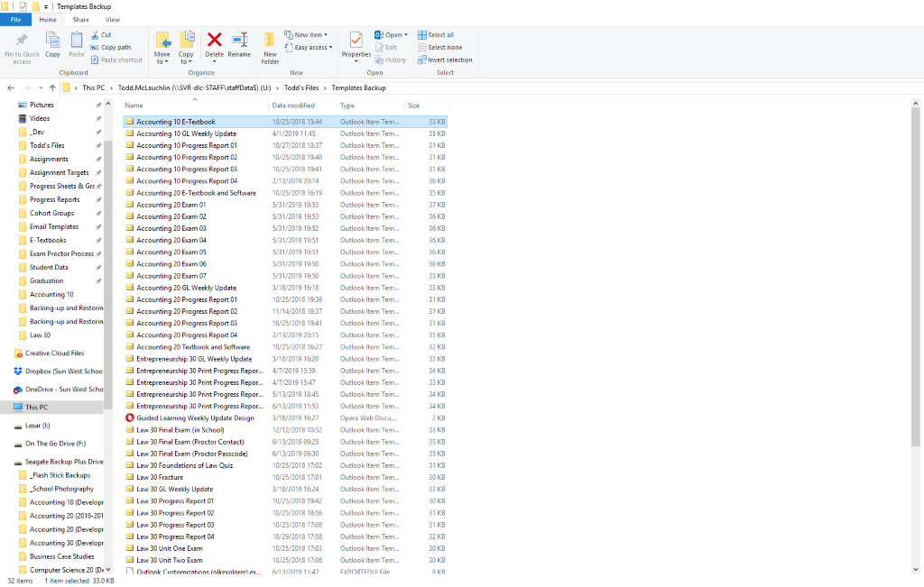
Task: Select Progress Reports folder in sidebar
Action: 55,200
